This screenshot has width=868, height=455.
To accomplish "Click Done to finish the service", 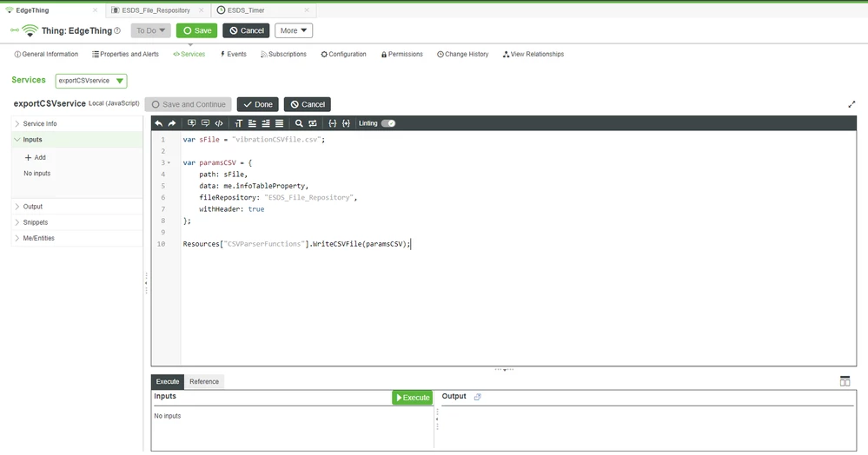I will click(x=257, y=104).
